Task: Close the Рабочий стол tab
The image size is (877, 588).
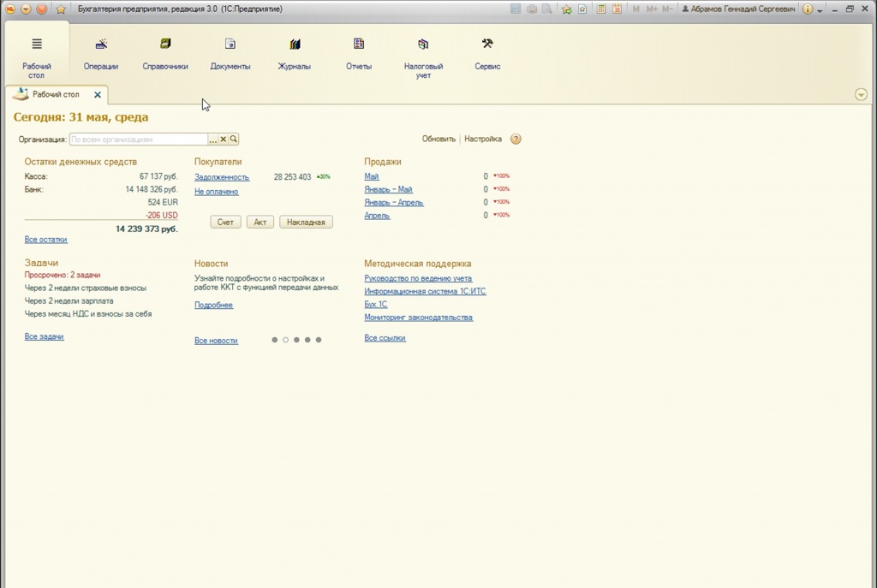Action: coord(98,95)
